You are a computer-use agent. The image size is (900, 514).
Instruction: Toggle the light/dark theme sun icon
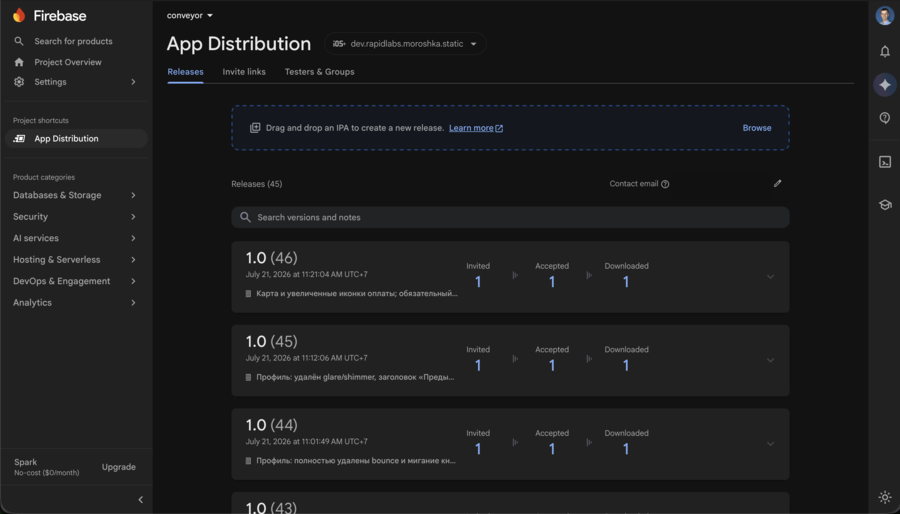(885, 497)
